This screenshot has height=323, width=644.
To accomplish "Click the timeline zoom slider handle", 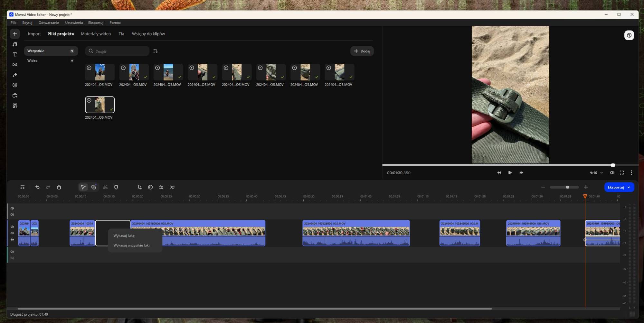I will tap(567, 187).
